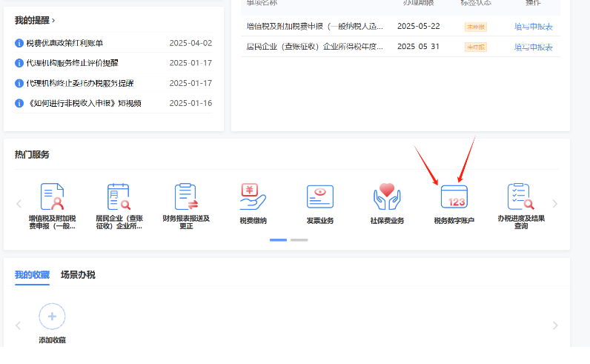Go to next page of 我的收藏
The height and width of the screenshot is (364, 590).
[555, 325]
